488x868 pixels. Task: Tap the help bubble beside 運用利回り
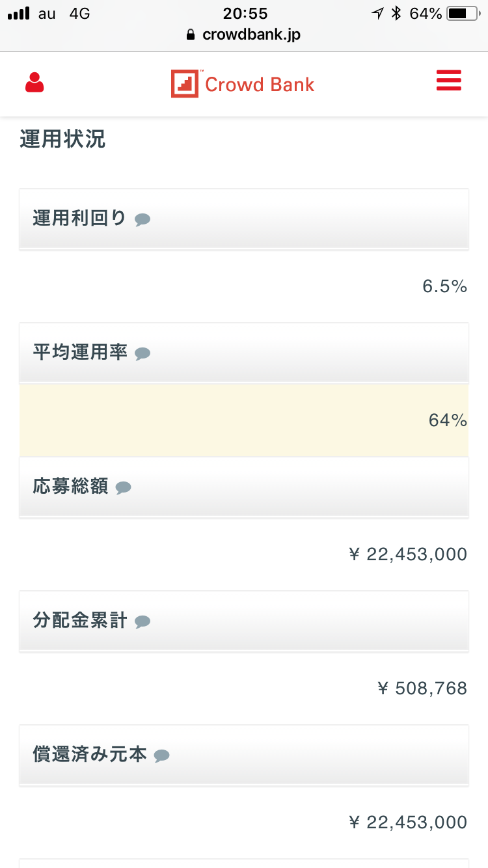tap(142, 220)
